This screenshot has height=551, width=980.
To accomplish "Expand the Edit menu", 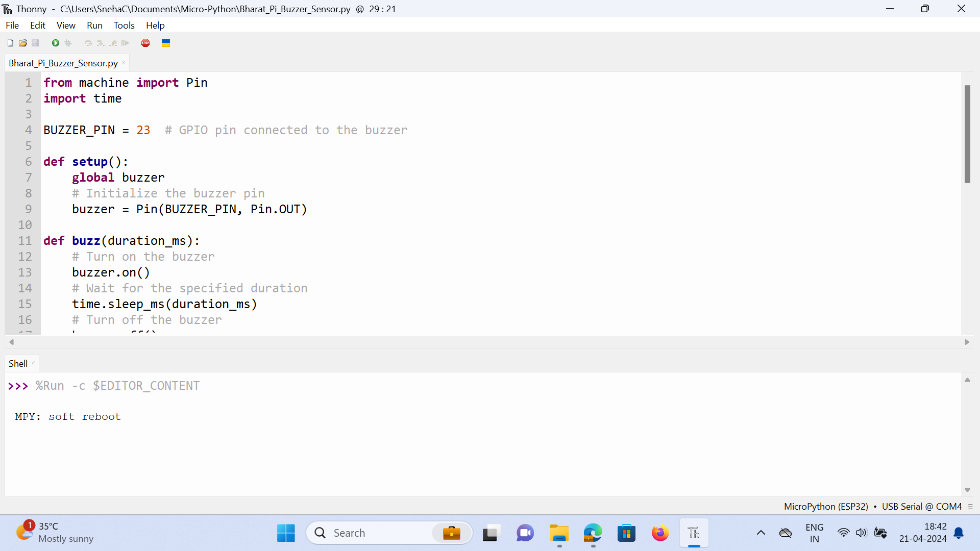I will point(36,26).
